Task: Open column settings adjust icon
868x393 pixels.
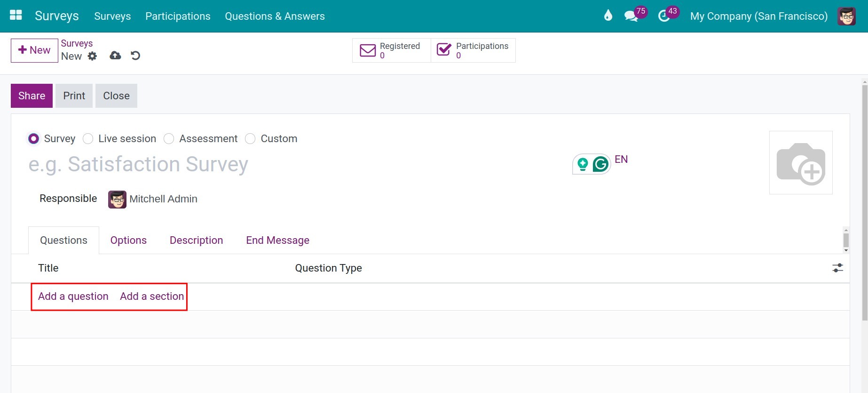Action: tap(837, 268)
